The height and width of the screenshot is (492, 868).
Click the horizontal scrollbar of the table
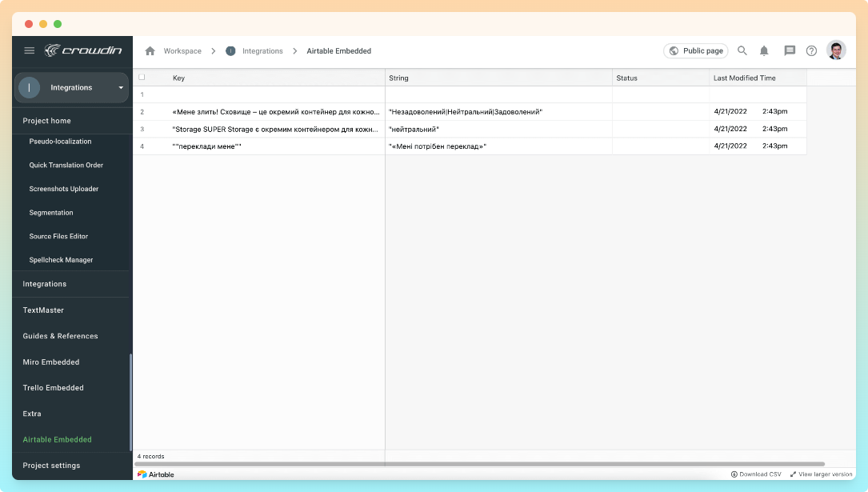479,464
